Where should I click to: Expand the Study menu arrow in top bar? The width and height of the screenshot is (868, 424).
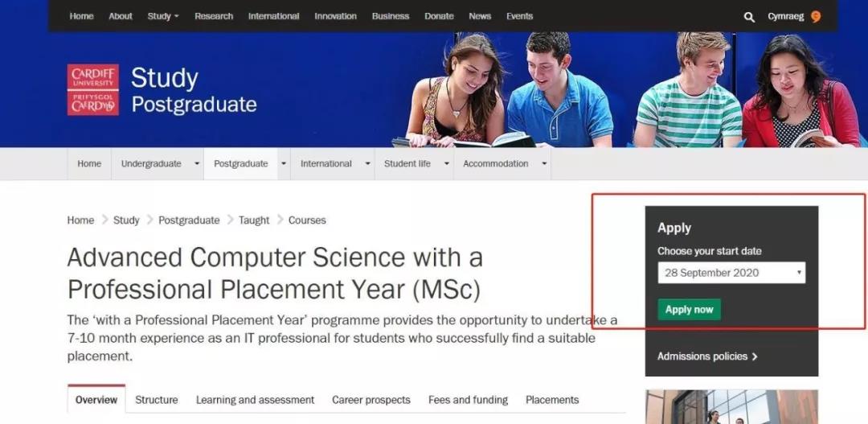(177, 17)
